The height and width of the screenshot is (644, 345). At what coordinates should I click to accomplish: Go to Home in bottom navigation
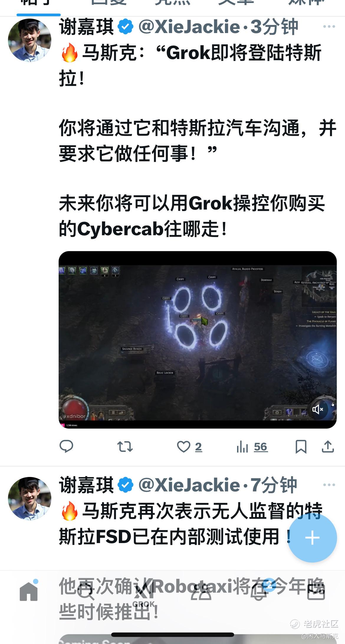click(29, 591)
